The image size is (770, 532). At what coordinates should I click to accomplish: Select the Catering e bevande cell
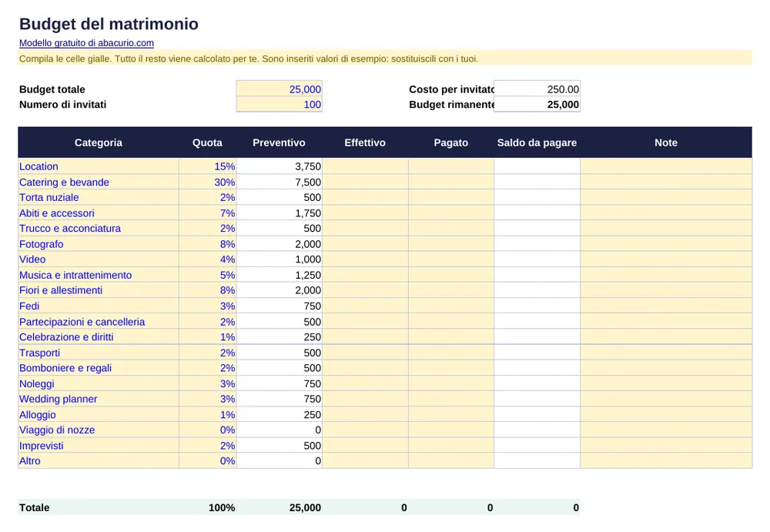click(x=99, y=182)
